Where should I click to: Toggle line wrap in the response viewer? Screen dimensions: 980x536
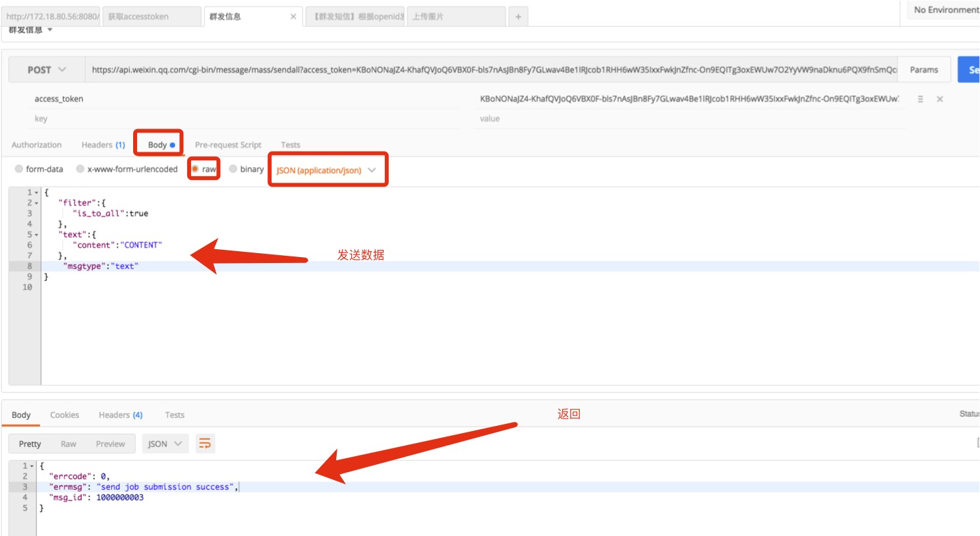[x=206, y=444]
